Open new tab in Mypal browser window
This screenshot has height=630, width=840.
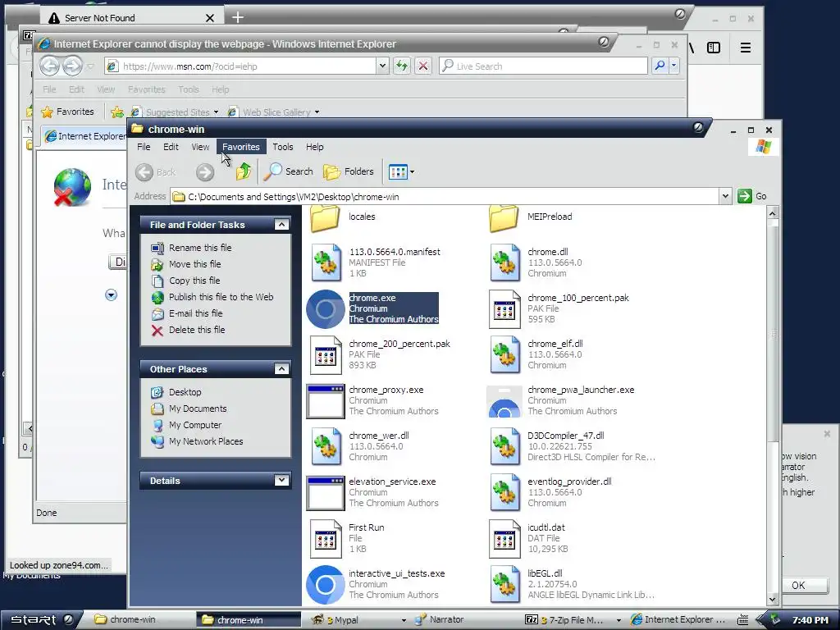tap(238, 18)
